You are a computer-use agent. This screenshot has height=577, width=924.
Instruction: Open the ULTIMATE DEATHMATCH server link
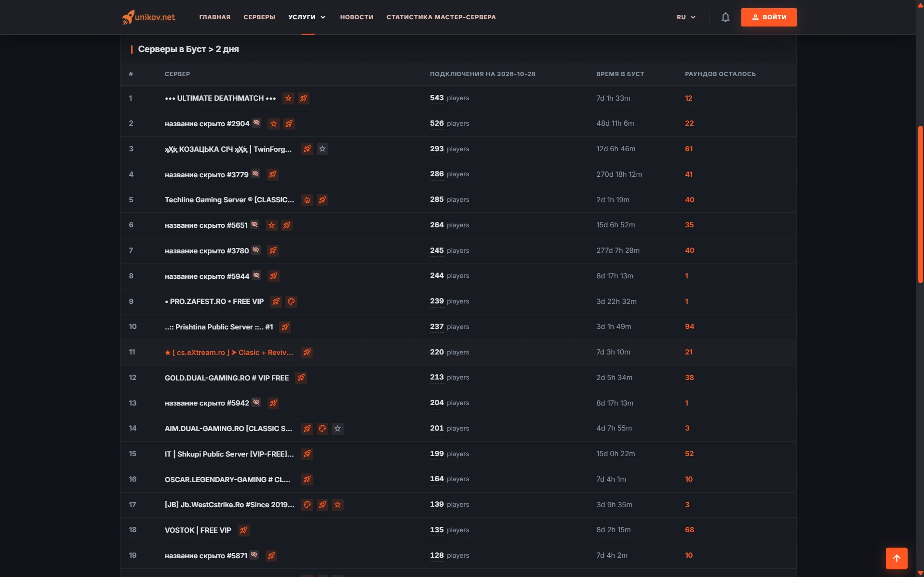(x=220, y=98)
